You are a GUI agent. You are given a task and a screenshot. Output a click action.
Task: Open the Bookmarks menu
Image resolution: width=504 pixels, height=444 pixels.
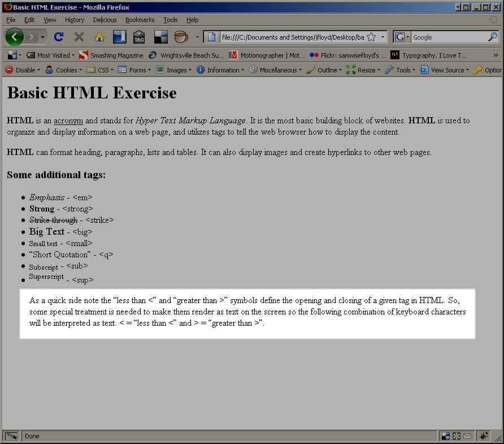[x=140, y=20]
